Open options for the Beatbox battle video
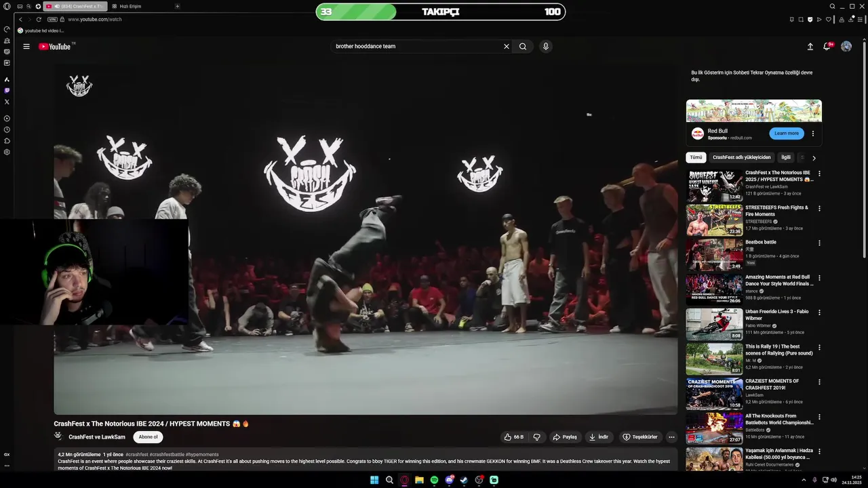The image size is (868, 488). click(x=819, y=243)
